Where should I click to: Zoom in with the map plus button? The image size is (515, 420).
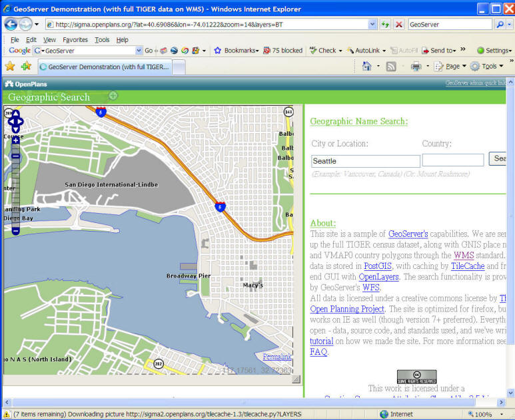tap(15, 140)
